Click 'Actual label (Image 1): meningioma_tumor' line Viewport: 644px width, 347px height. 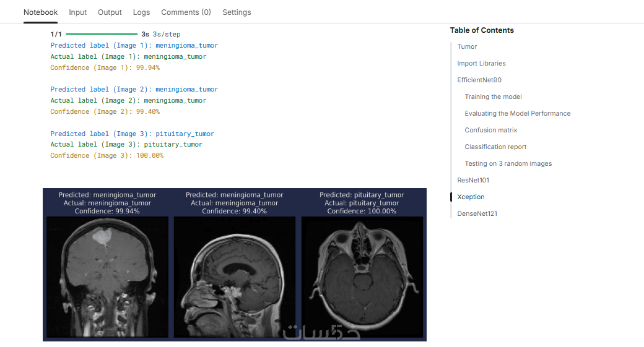click(x=128, y=57)
